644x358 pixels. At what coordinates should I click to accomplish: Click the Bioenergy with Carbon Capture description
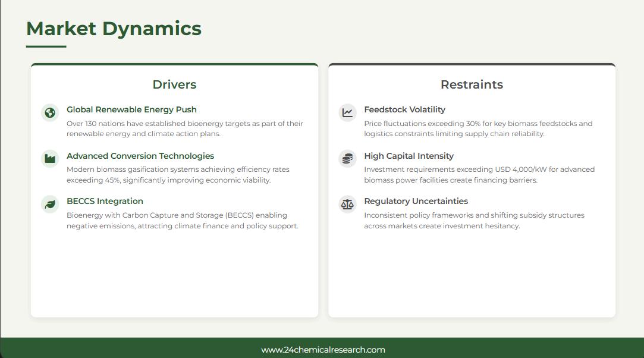coord(183,221)
